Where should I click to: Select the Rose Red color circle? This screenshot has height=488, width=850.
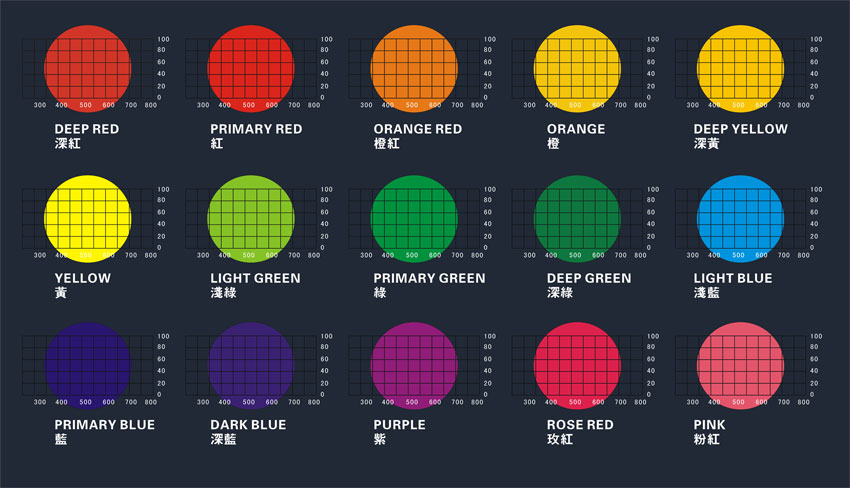coord(577,365)
